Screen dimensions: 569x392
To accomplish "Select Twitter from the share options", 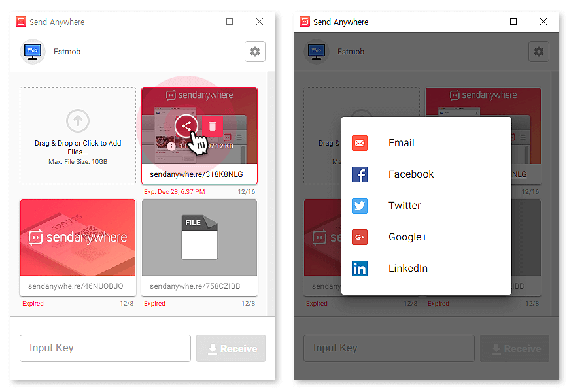I will 426,206.
